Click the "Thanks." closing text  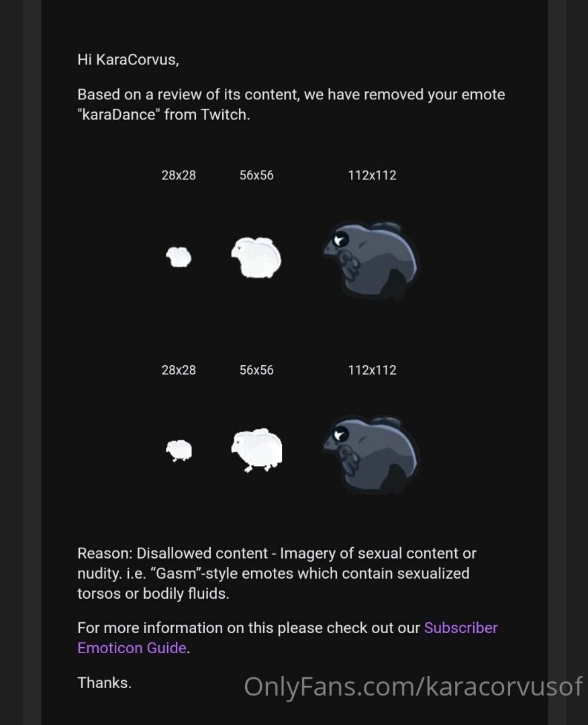pyautogui.click(x=105, y=683)
